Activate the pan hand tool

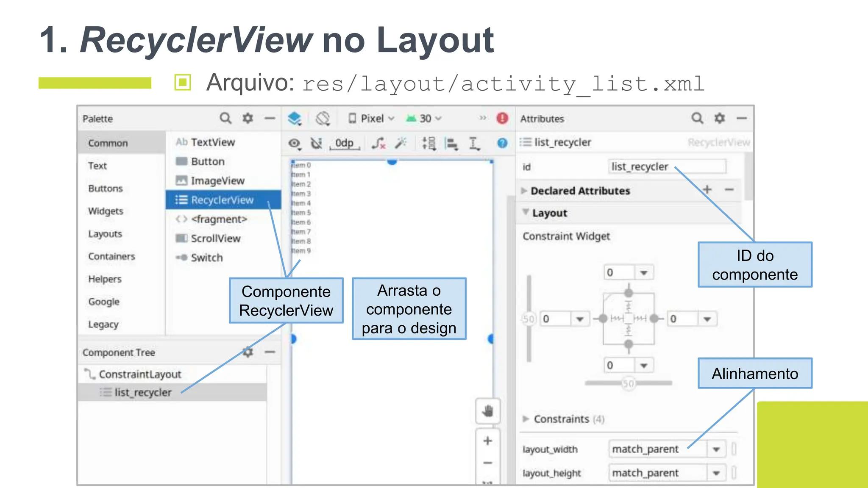click(488, 411)
